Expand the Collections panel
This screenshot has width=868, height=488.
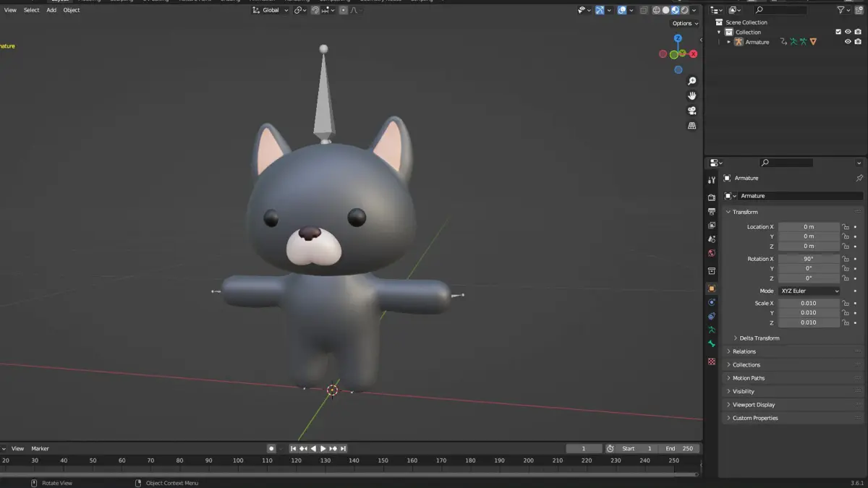click(746, 365)
